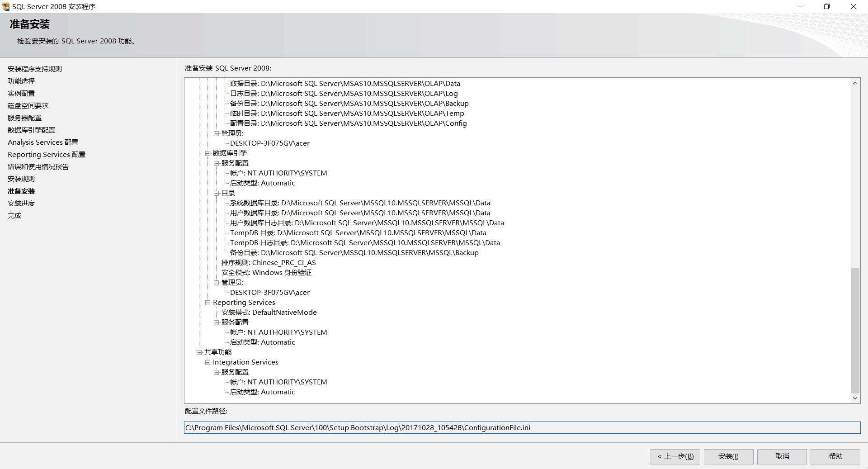The height and width of the screenshot is (469, 868).
Task: Click 启动类型 Automatic under Integration Services
Action: (x=262, y=392)
